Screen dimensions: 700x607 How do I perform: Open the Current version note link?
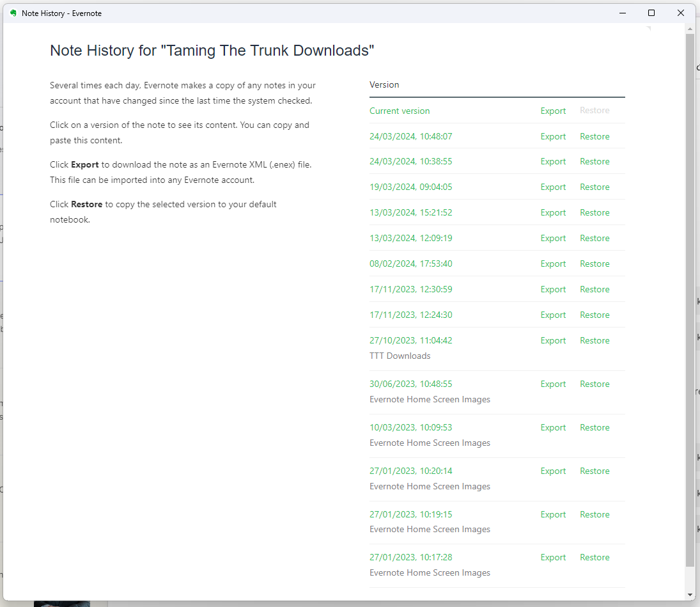399,111
